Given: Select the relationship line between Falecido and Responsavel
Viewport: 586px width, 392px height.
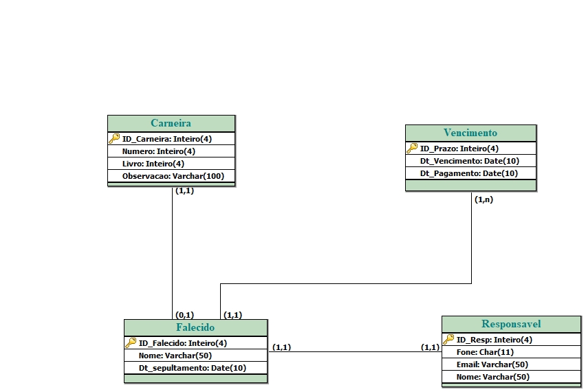Looking at the screenshot, I should click(354, 352).
